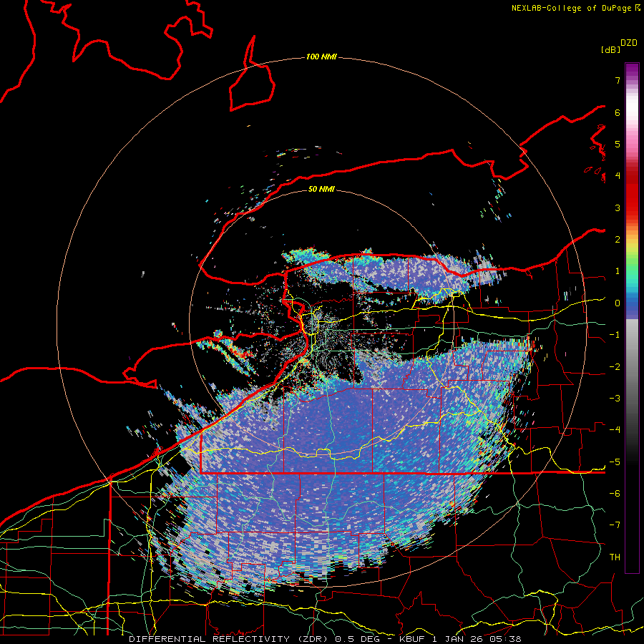644x644 pixels.
Task: Click the 1 value on the dB scale
Action: click(618, 271)
